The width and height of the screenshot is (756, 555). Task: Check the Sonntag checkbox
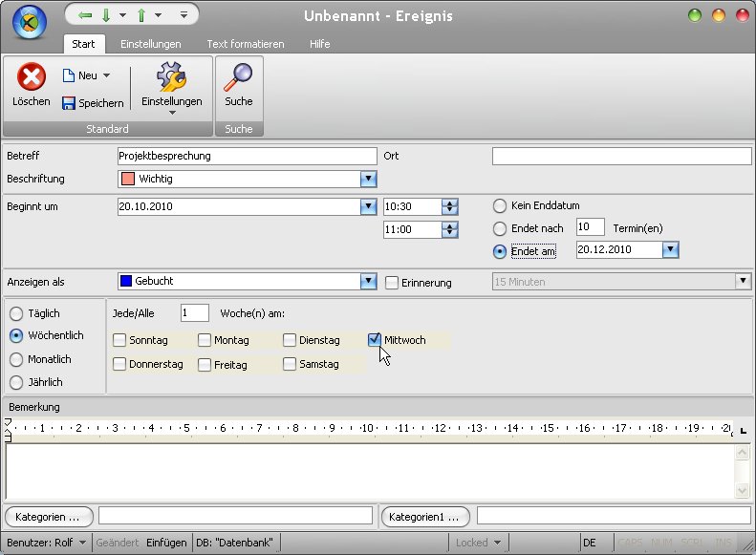click(119, 340)
